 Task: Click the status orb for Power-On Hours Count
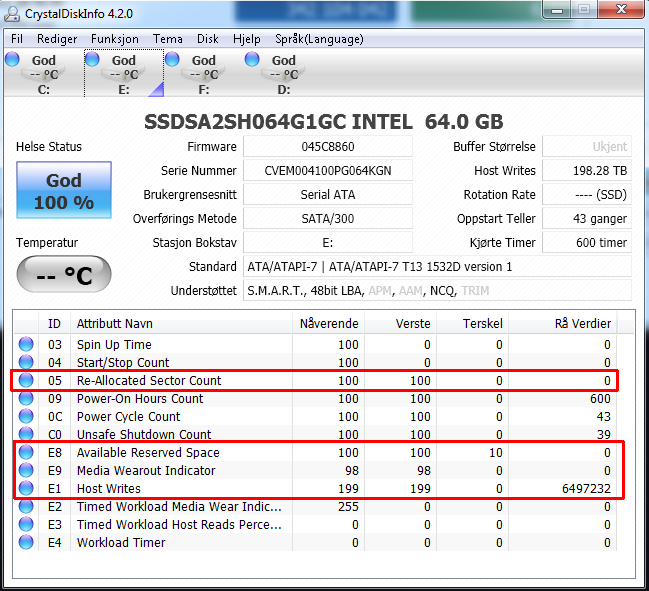(26, 398)
